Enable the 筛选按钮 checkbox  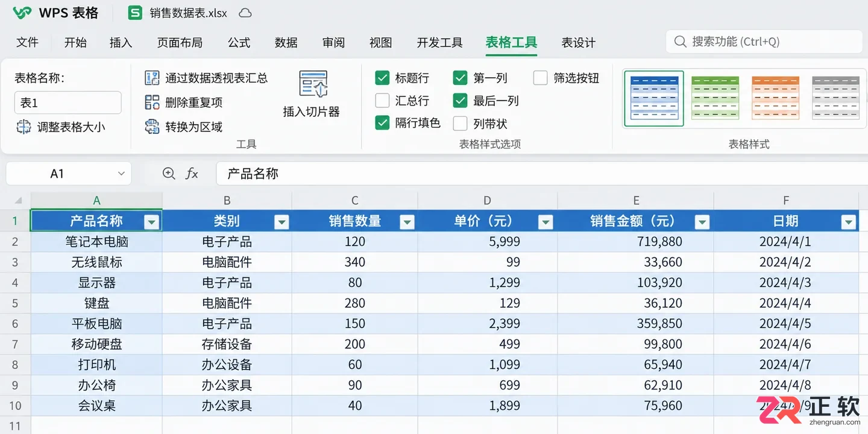point(541,78)
